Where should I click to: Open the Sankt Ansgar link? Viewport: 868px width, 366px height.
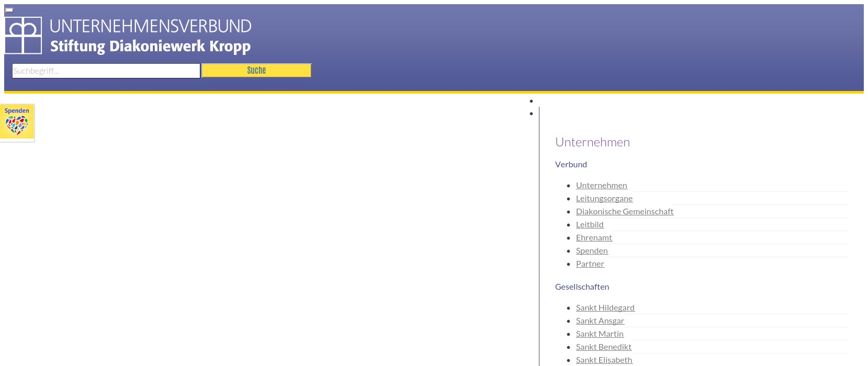[600, 321]
